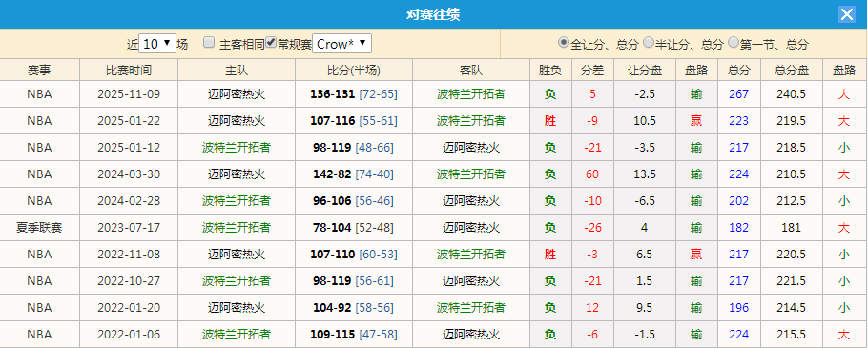This screenshot has height=348, width=868.
Task: Click the 总分 column header
Action: coord(739,71)
